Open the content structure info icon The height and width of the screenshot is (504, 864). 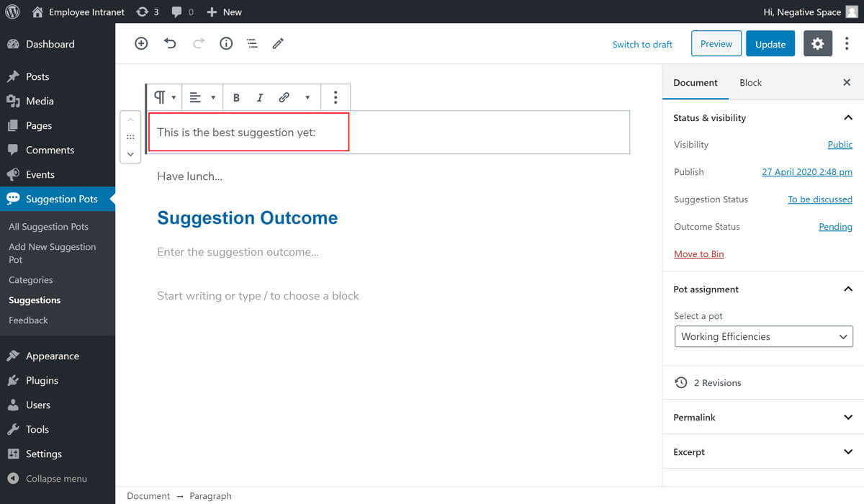pos(226,44)
